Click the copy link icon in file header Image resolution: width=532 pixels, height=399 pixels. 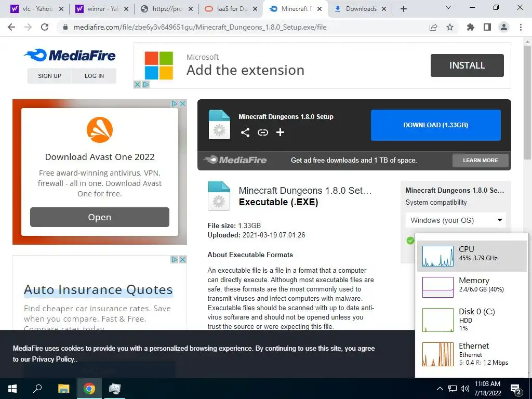pos(262,132)
